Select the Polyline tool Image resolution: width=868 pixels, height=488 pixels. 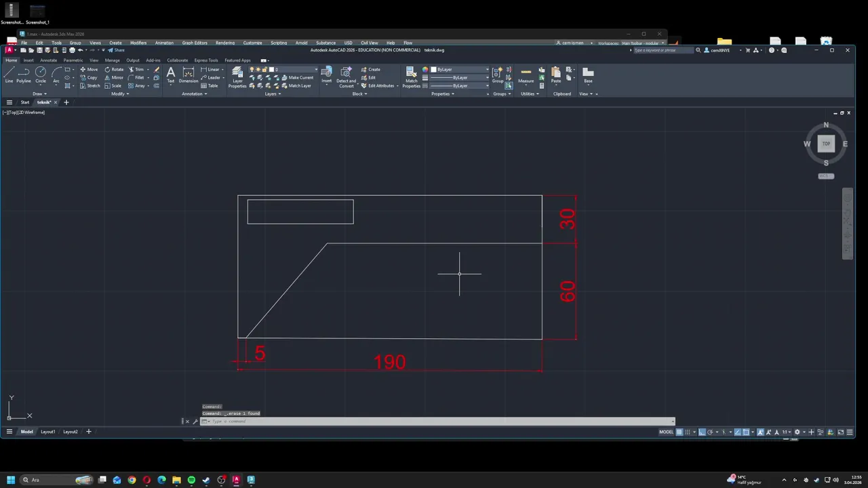(24, 75)
